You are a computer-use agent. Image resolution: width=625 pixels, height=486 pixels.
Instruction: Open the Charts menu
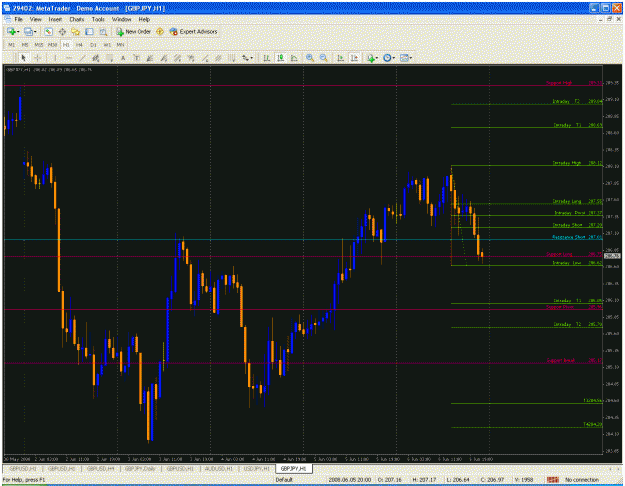pyautogui.click(x=77, y=19)
